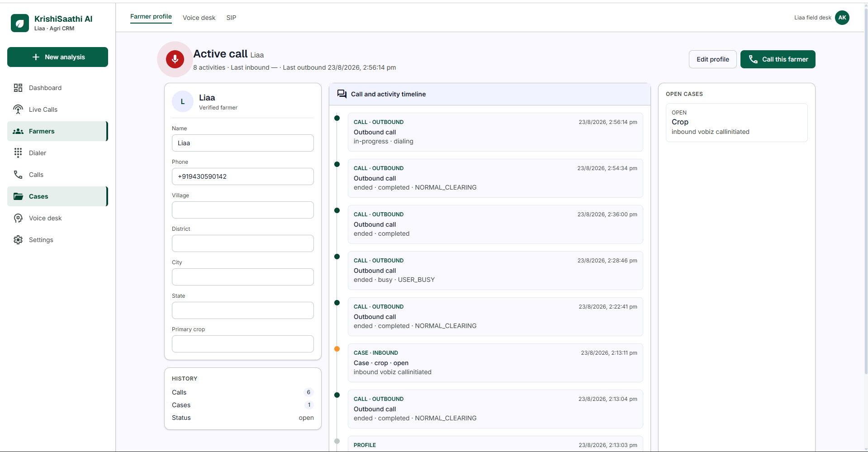Open the Voice desk tab at top
This screenshot has width=868, height=452.
(x=199, y=18)
